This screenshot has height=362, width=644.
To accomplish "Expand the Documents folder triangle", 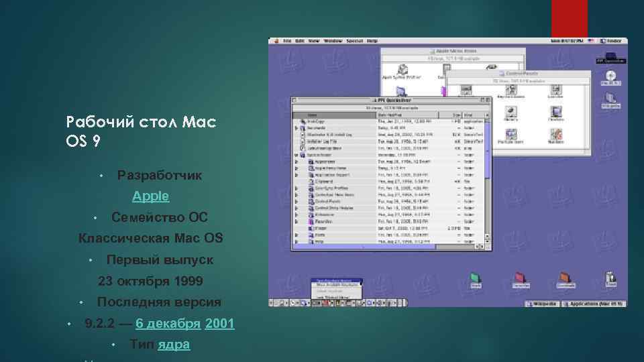I will (296, 128).
